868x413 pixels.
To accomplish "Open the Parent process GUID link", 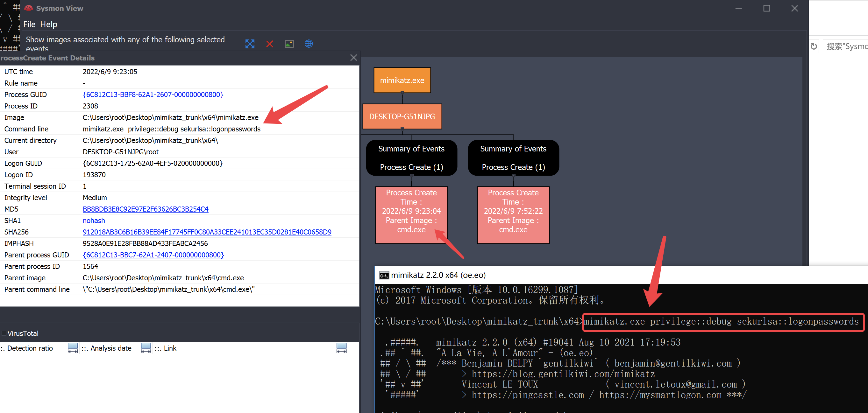I will pyautogui.click(x=153, y=255).
